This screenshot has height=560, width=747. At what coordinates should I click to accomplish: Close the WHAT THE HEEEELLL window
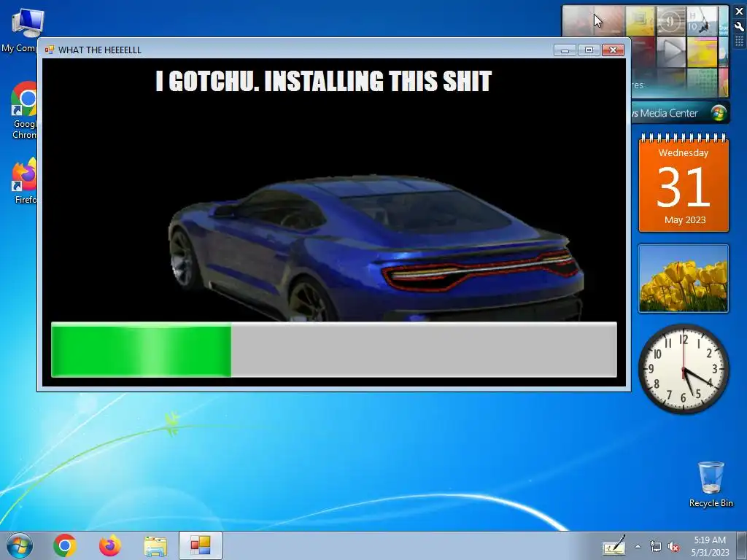613,50
